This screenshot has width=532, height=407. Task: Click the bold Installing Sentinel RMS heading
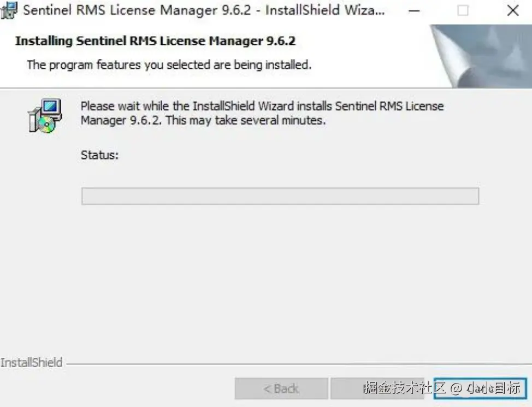(155, 41)
